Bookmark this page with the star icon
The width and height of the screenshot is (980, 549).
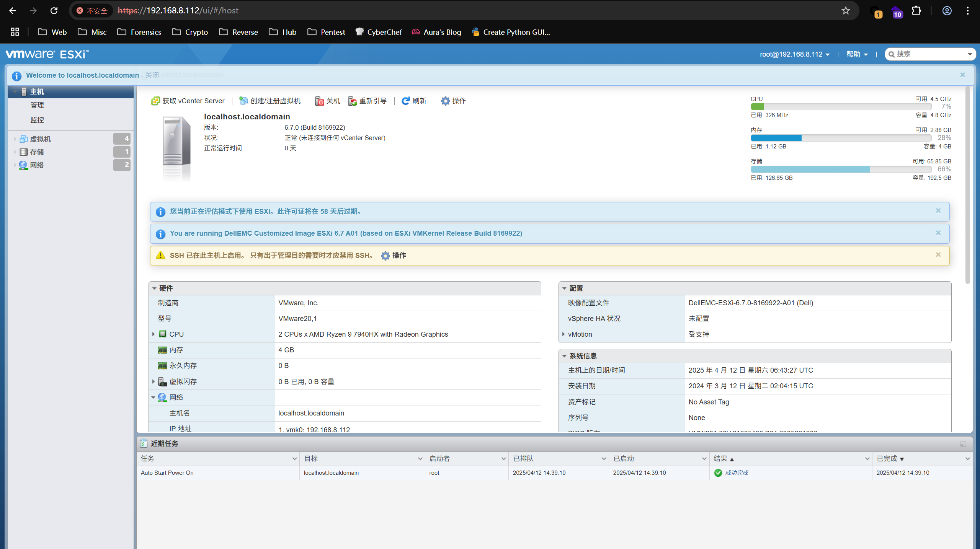pyautogui.click(x=846, y=11)
